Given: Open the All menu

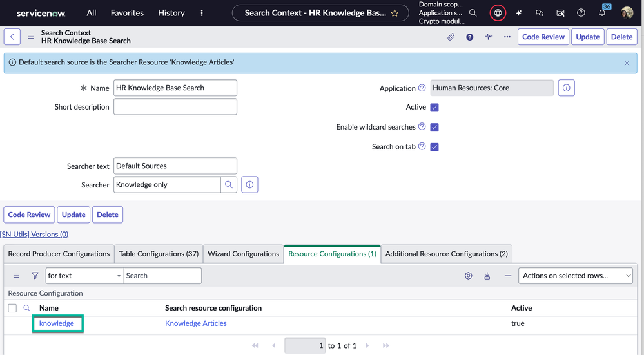Looking at the screenshot, I should [91, 13].
